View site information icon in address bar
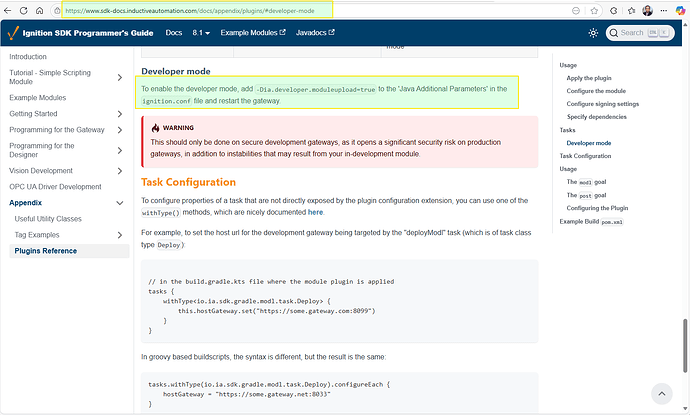 [57, 11]
